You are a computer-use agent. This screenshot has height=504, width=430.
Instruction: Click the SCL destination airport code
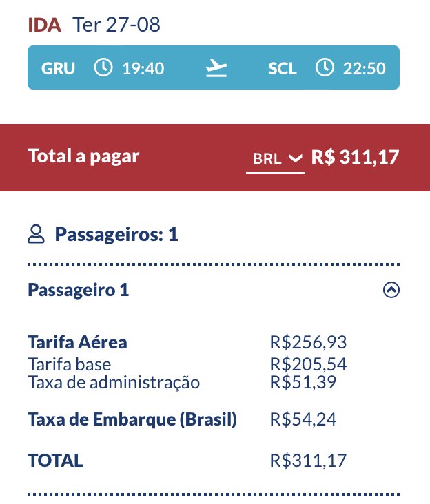282,68
